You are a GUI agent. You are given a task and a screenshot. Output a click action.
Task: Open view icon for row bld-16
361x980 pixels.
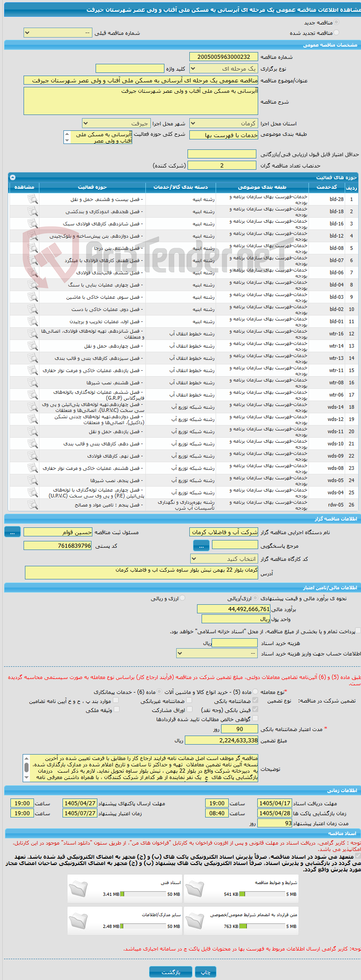pyautogui.click(x=33, y=224)
